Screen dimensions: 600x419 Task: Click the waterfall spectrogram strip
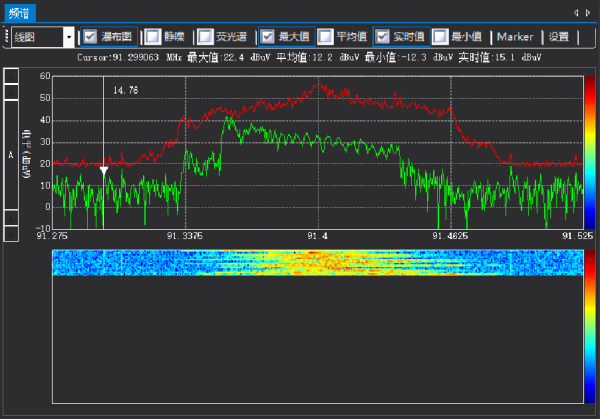318,263
